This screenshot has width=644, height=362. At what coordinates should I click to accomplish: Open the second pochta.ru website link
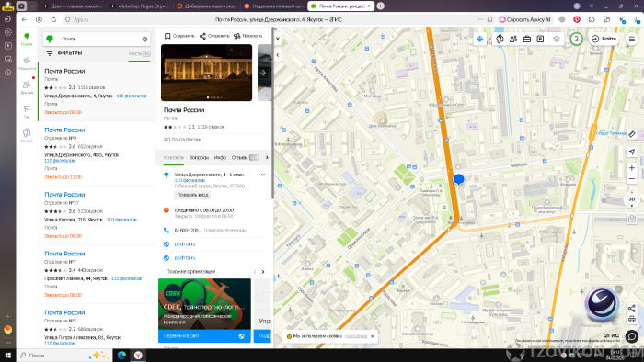(185, 258)
